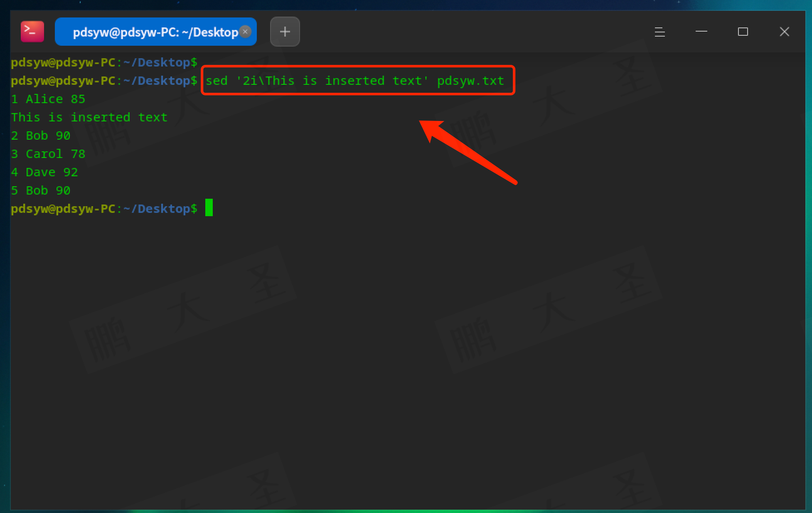The image size is (812, 513).
Task: Click the first empty prompt line
Action: tap(104, 62)
